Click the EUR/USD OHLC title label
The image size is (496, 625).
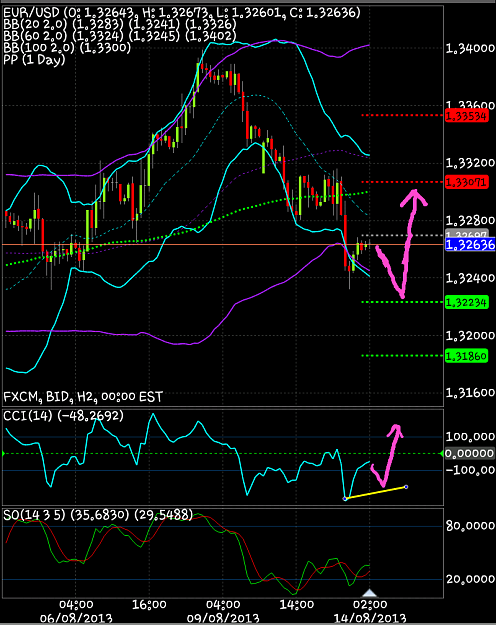(182, 13)
